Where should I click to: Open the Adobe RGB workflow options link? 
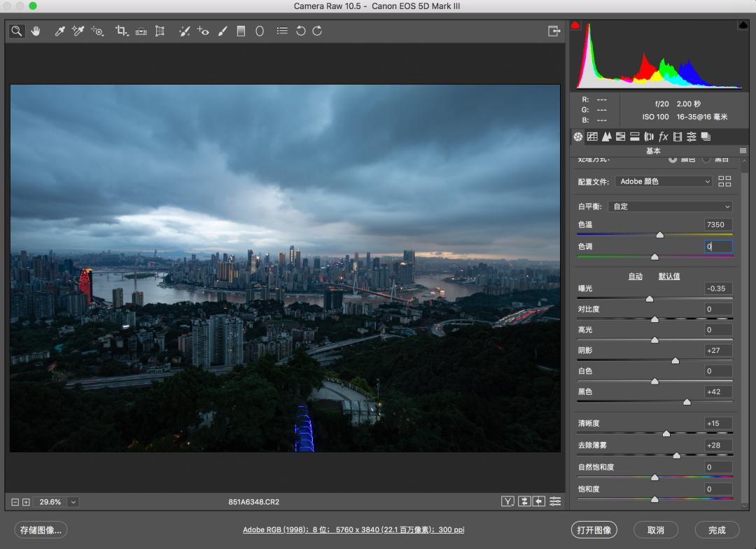[x=355, y=530]
